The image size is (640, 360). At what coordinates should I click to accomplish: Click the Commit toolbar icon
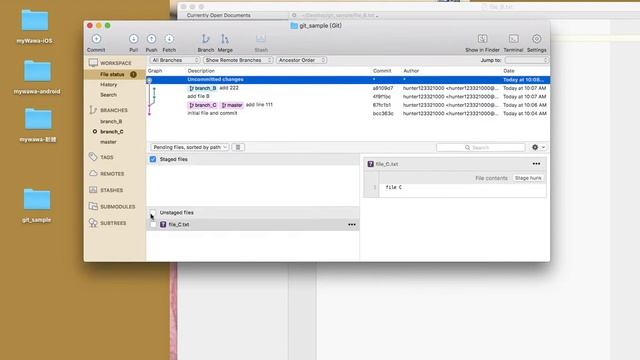(x=96, y=39)
